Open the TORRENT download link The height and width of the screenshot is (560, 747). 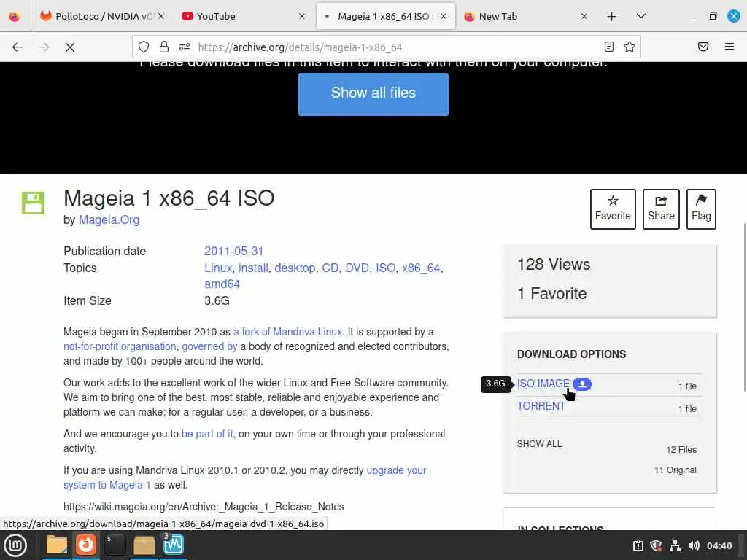point(541,406)
